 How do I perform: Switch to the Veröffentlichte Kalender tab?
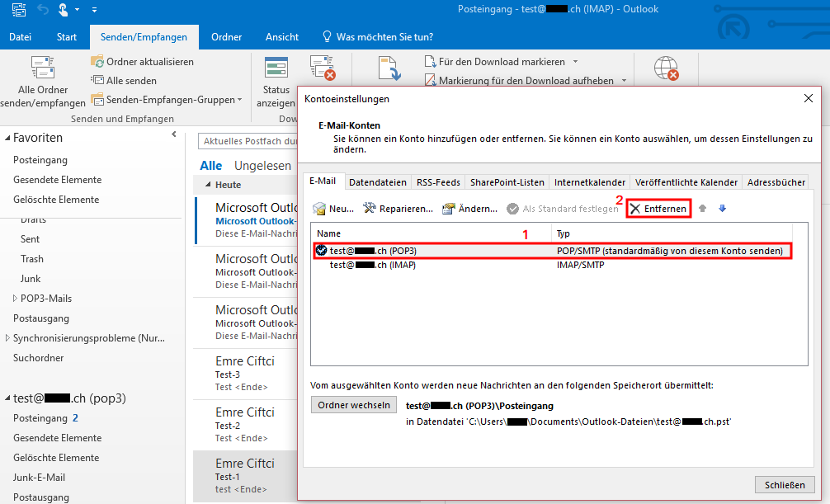pyautogui.click(x=686, y=182)
